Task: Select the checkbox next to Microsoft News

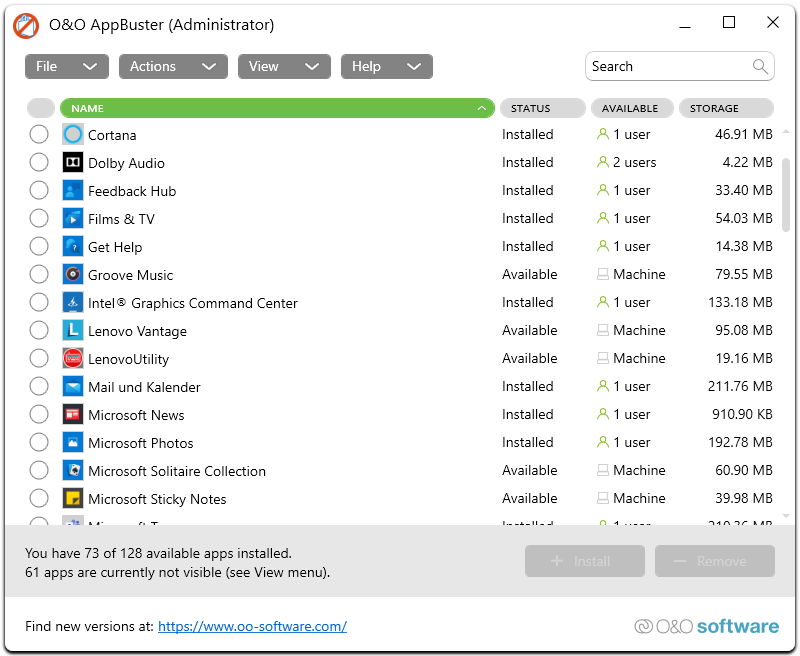Action: [39, 414]
